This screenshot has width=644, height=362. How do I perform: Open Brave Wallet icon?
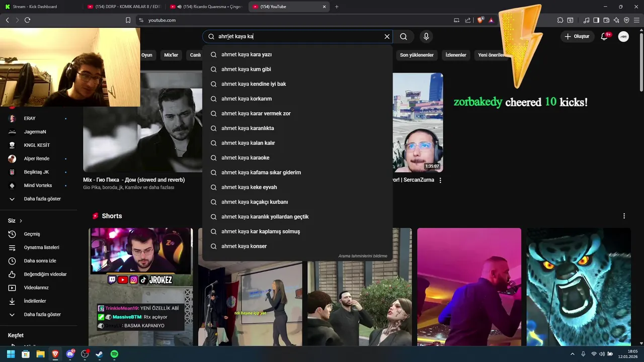tap(606, 20)
